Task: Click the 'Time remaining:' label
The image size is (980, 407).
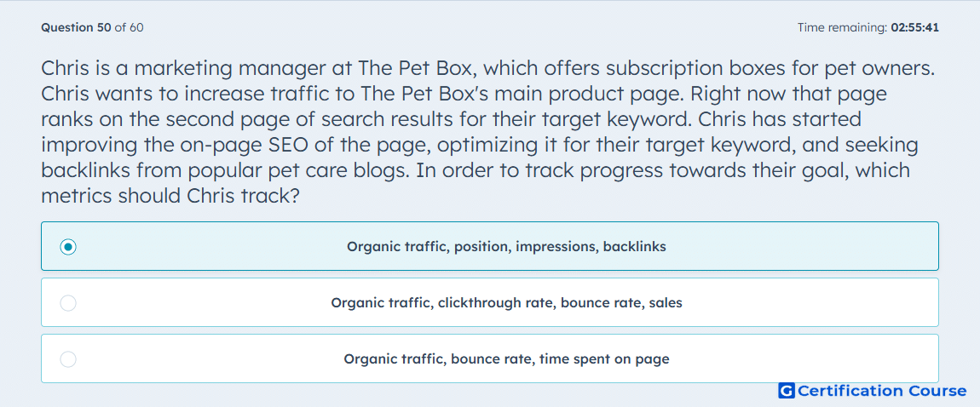Action: (x=843, y=27)
